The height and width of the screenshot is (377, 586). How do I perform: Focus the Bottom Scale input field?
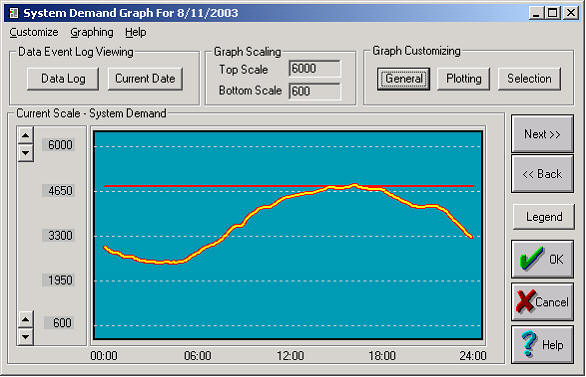315,91
